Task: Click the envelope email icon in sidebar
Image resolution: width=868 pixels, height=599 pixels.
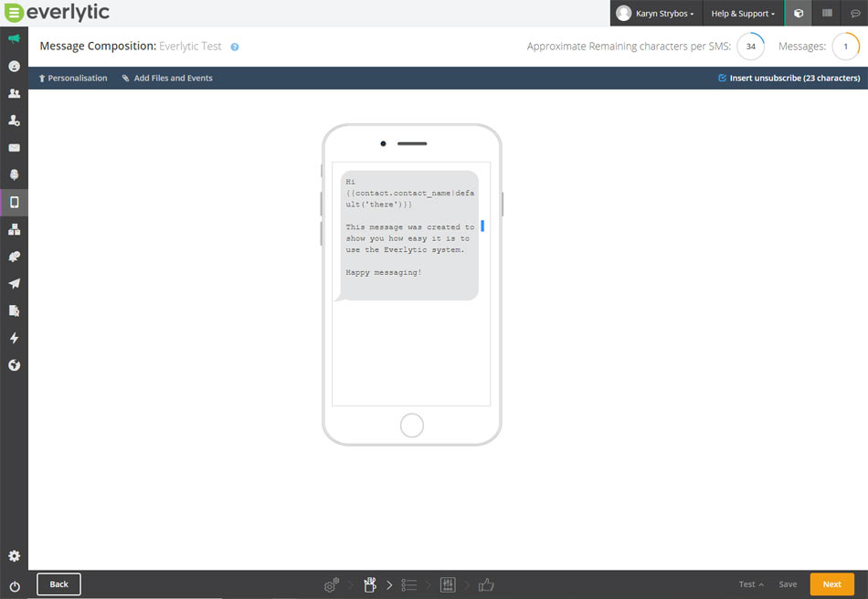Action: pyautogui.click(x=14, y=148)
